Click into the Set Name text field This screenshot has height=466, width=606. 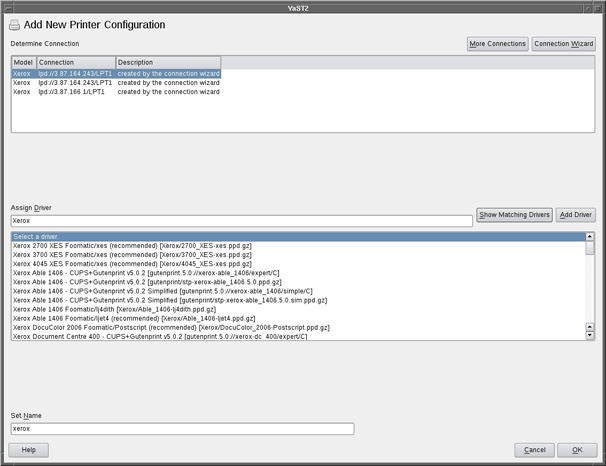pos(182,429)
